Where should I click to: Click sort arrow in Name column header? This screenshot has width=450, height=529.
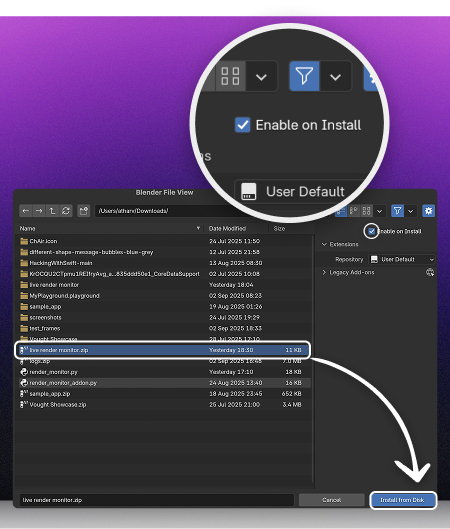pyautogui.click(x=198, y=228)
